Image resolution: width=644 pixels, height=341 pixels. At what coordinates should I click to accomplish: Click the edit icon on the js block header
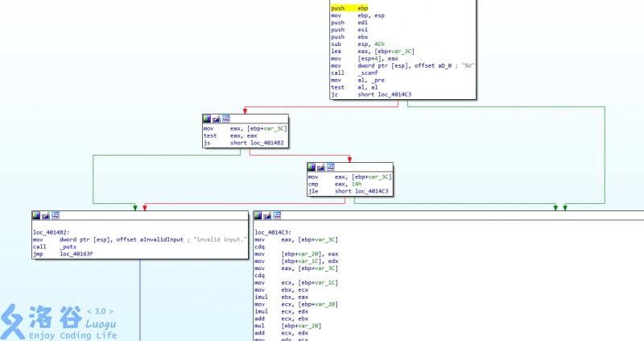(216, 119)
